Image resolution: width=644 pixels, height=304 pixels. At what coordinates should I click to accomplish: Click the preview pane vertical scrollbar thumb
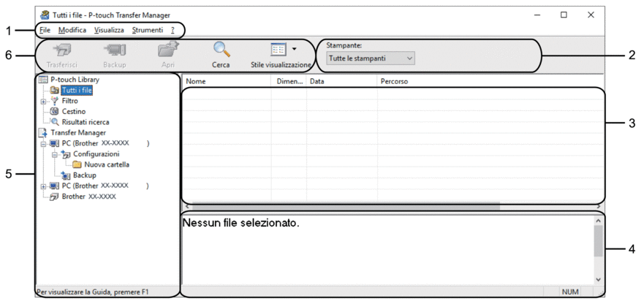598,240
